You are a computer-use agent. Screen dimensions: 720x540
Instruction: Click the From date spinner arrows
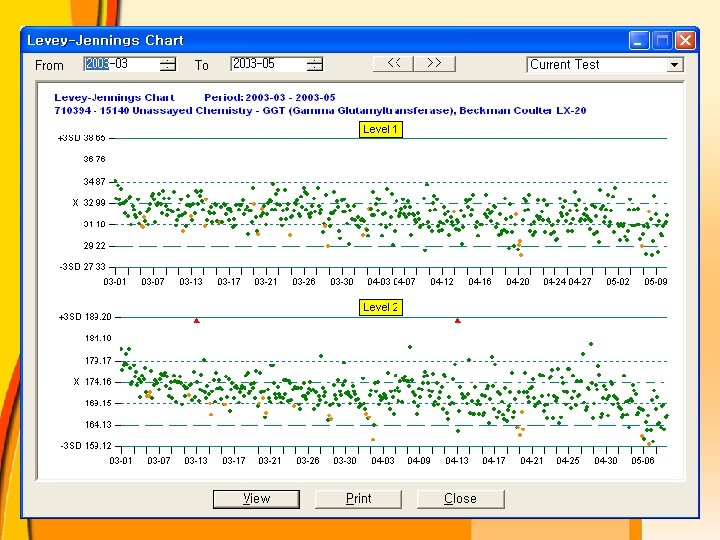pyautogui.click(x=168, y=64)
